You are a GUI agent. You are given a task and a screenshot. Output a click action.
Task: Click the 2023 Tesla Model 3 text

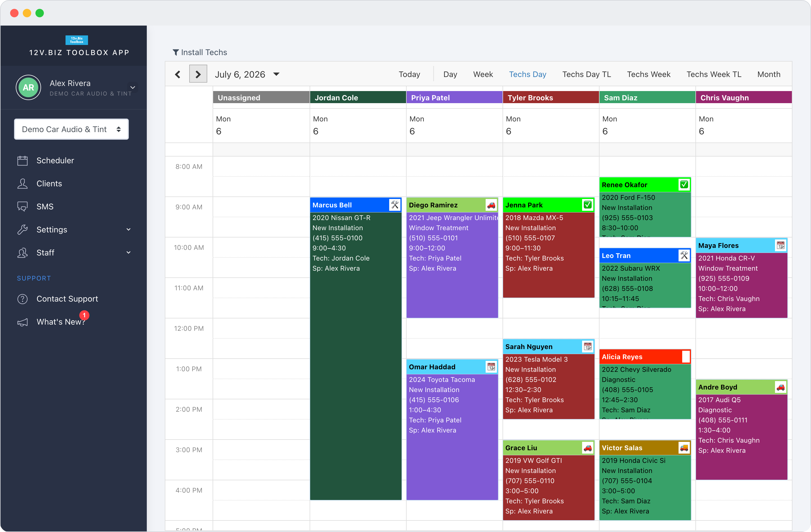(536, 359)
